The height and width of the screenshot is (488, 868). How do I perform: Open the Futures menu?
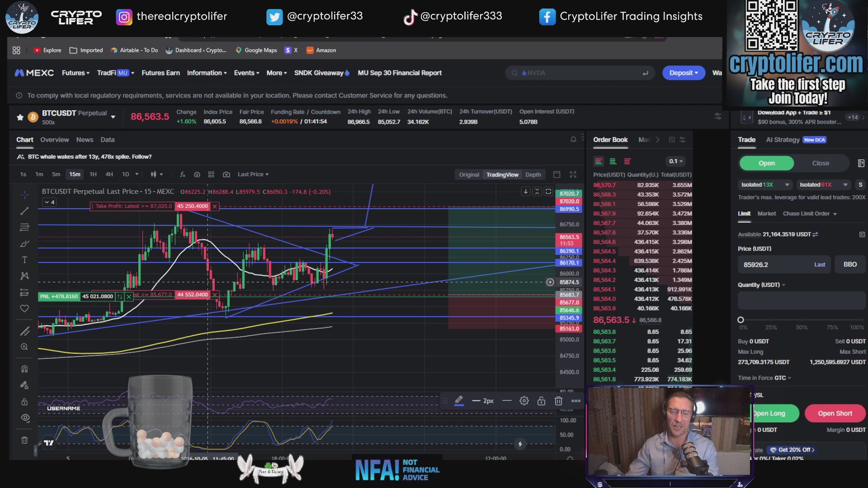click(x=75, y=73)
